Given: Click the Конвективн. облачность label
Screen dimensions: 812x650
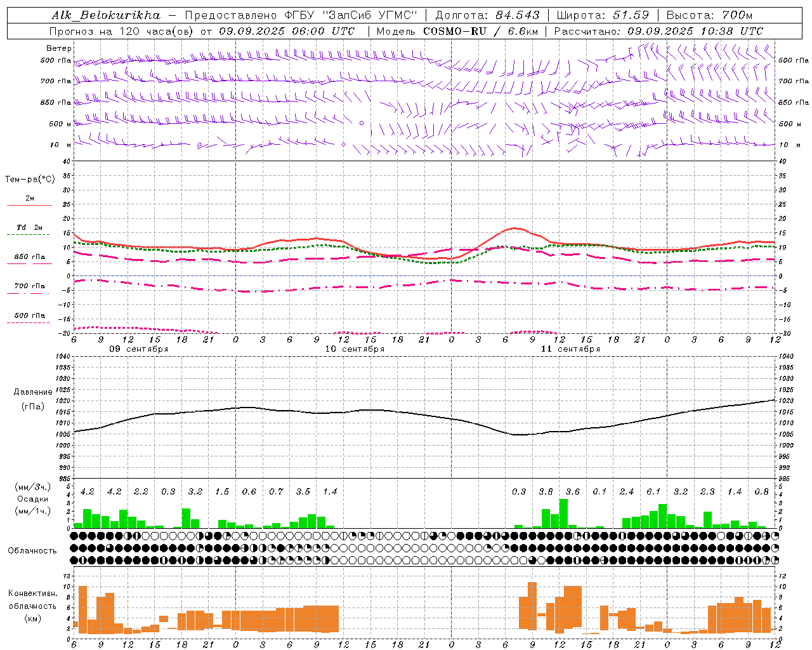Looking at the screenshot, I should point(32,599).
